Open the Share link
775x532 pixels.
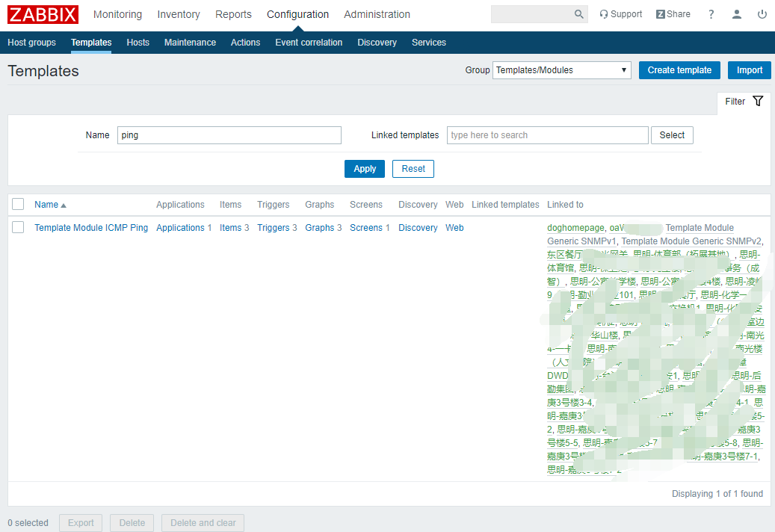(x=673, y=14)
